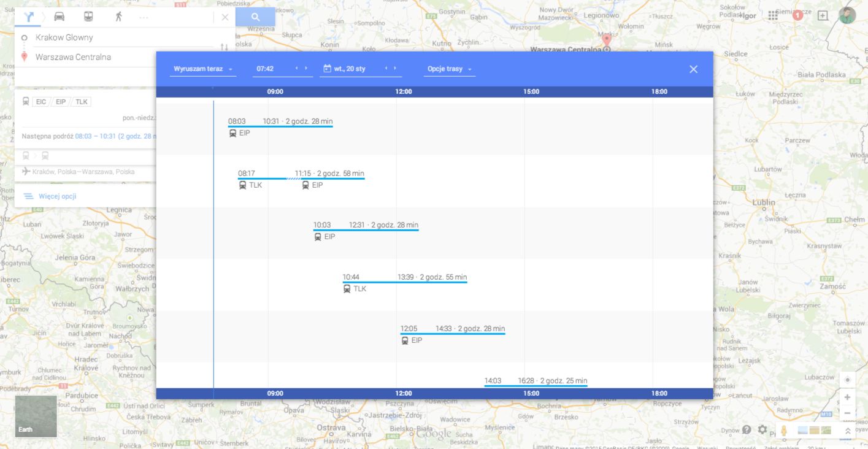Toggle the EIP train filter
Image resolution: width=868 pixels, height=449 pixels.
(61, 101)
